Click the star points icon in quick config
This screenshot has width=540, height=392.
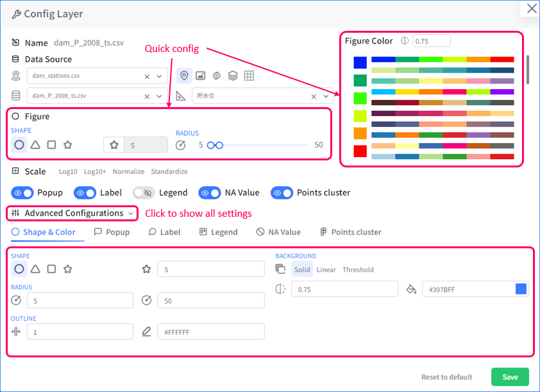tap(114, 145)
